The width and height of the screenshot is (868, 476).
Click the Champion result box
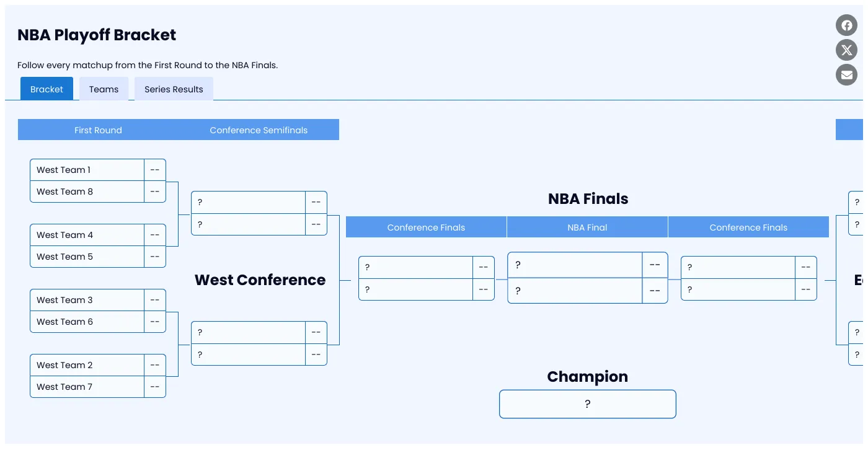pyautogui.click(x=587, y=404)
